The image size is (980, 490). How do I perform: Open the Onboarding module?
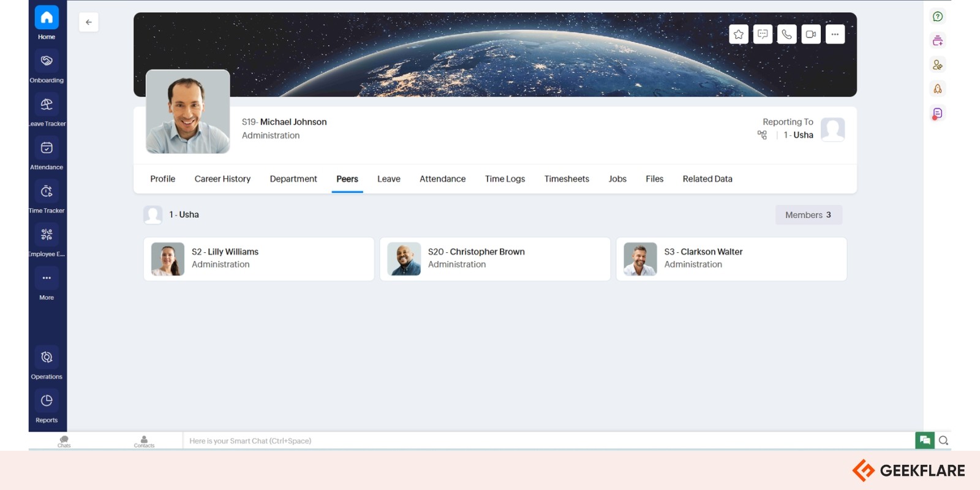pyautogui.click(x=47, y=61)
